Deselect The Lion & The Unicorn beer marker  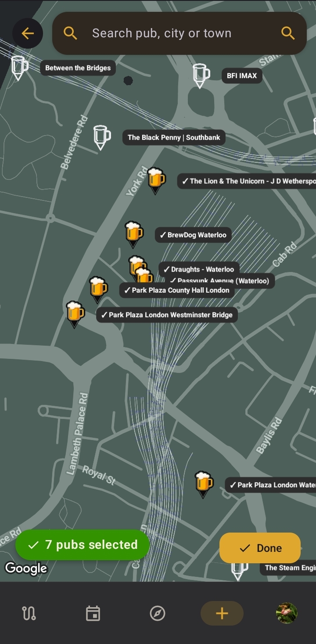[156, 181]
